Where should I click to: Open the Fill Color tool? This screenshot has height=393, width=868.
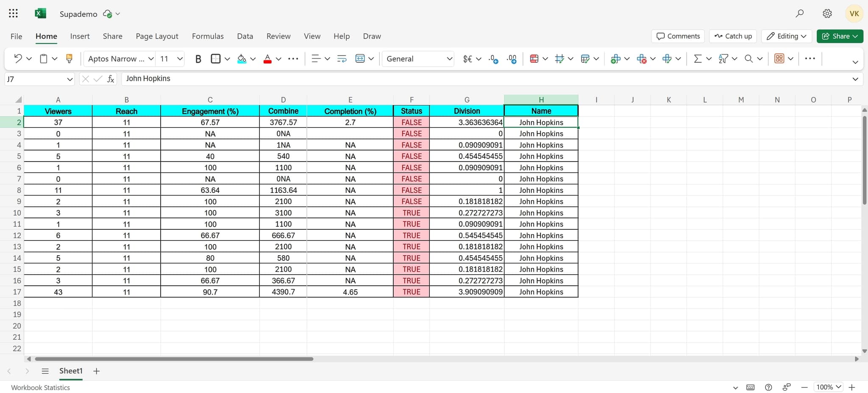coord(242,59)
